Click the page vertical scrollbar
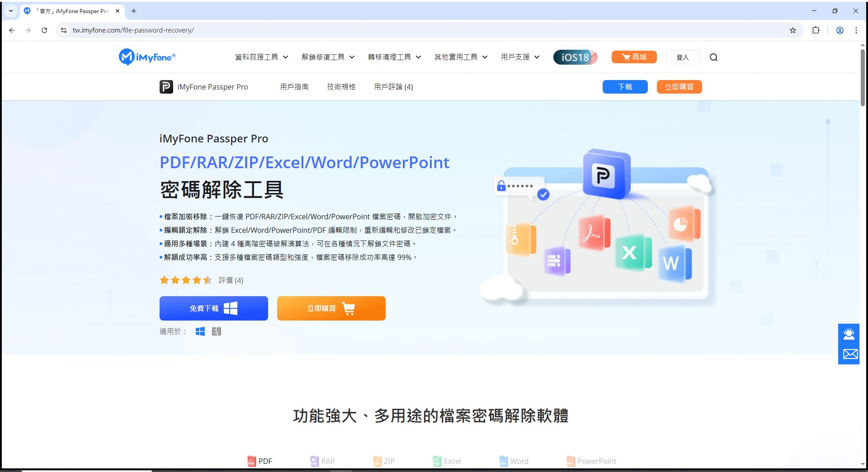The image size is (868, 472). pyautogui.click(x=863, y=77)
